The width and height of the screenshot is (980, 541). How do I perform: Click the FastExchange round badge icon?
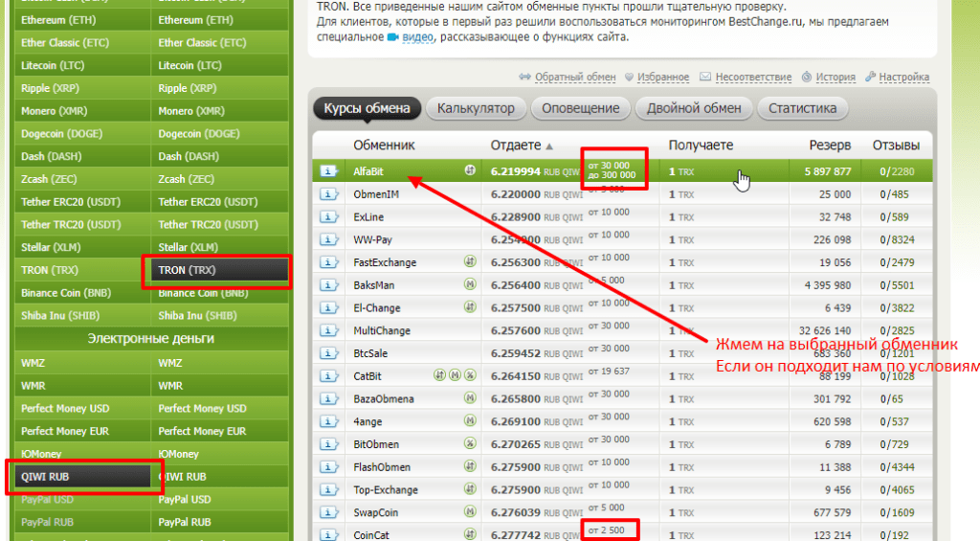pyautogui.click(x=470, y=261)
